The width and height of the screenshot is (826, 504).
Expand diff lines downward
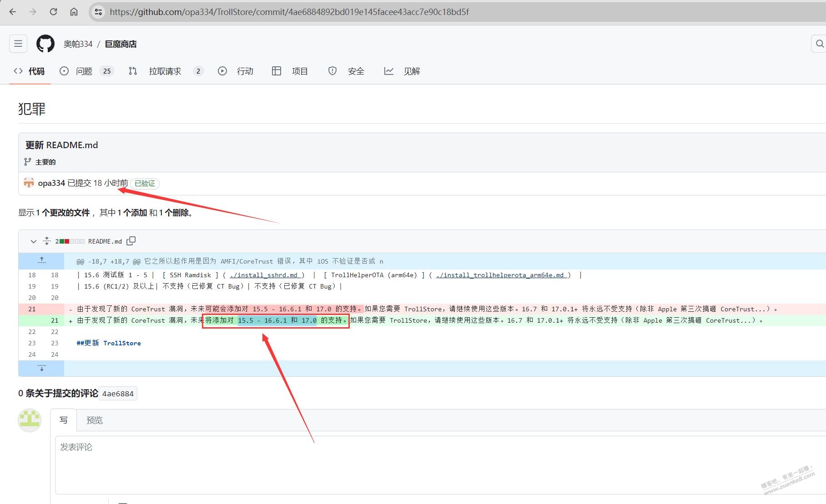(41, 368)
